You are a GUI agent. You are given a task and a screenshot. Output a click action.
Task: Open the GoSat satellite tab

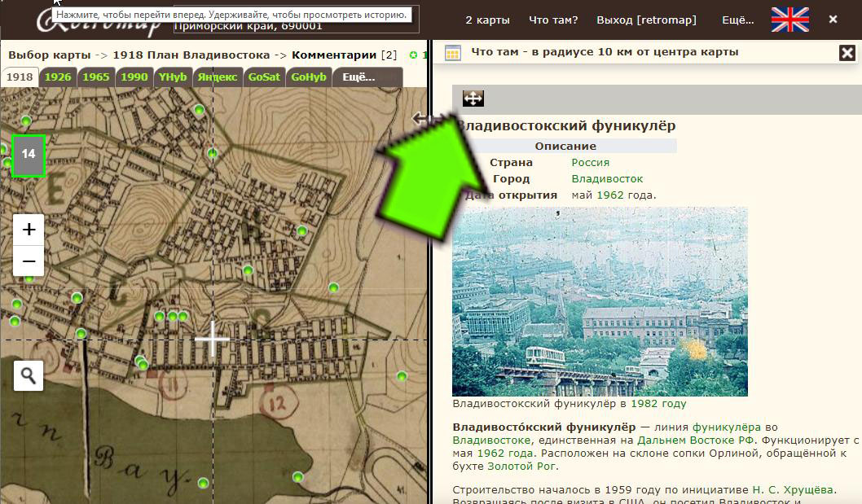(264, 77)
